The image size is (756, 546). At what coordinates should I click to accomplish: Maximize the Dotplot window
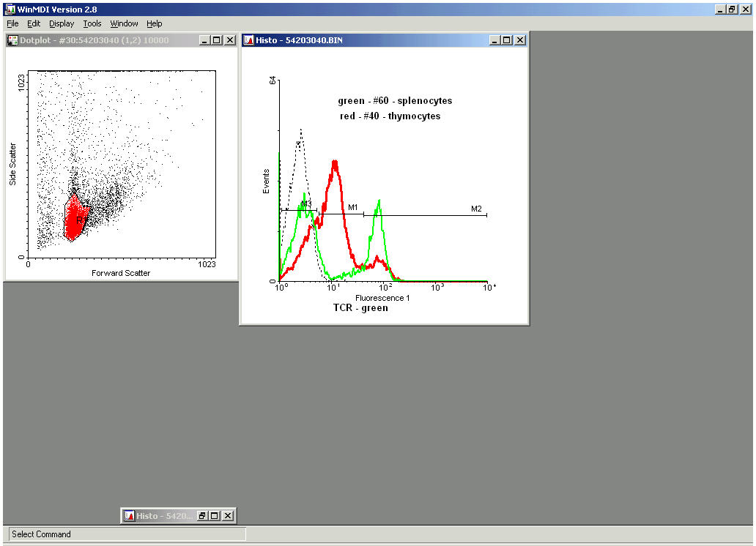[216, 40]
